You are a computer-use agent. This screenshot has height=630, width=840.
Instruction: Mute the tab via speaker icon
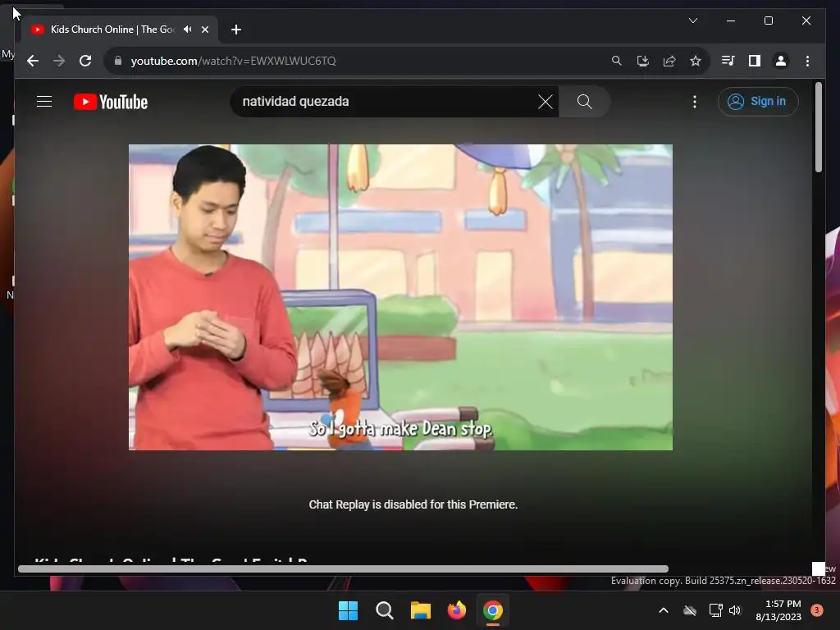click(x=188, y=30)
